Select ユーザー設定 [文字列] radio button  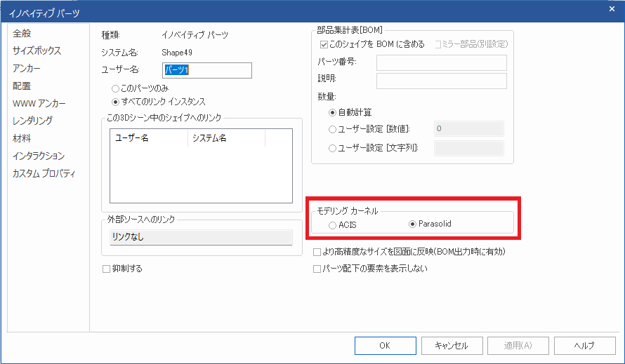[332, 148]
